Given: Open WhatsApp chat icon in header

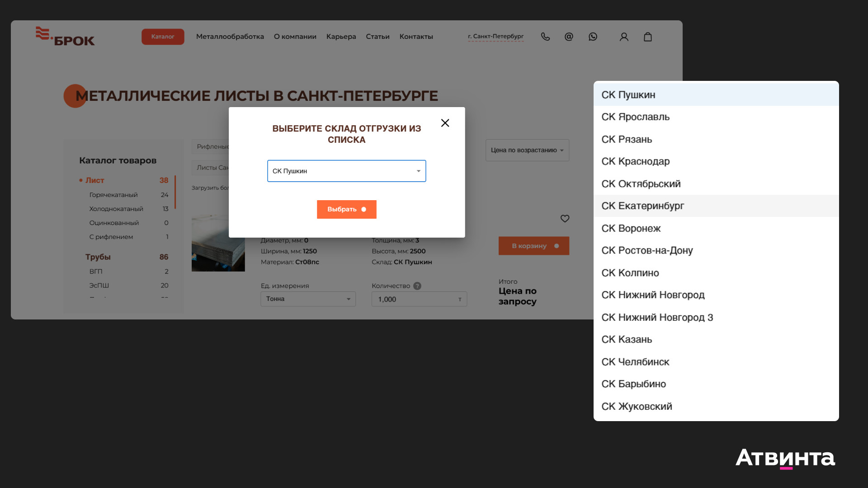Looking at the screenshot, I should point(593,37).
